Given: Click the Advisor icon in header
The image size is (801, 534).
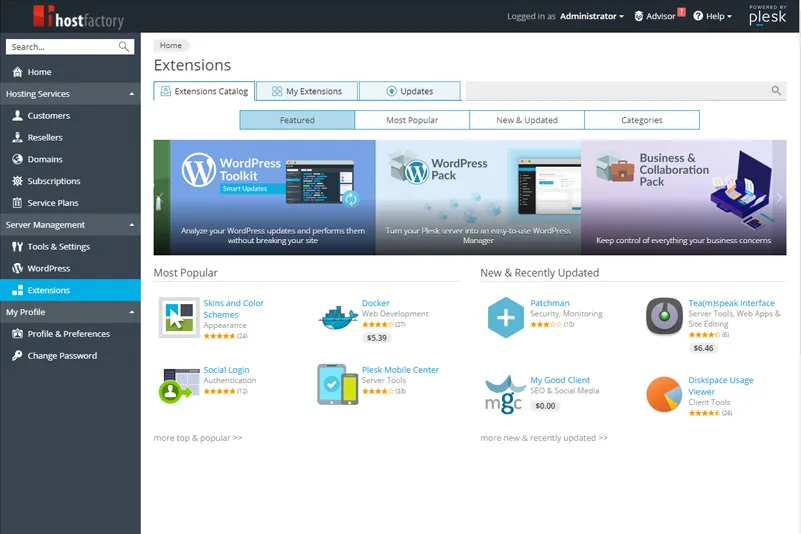Looking at the screenshot, I should pyautogui.click(x=639, y=16).
